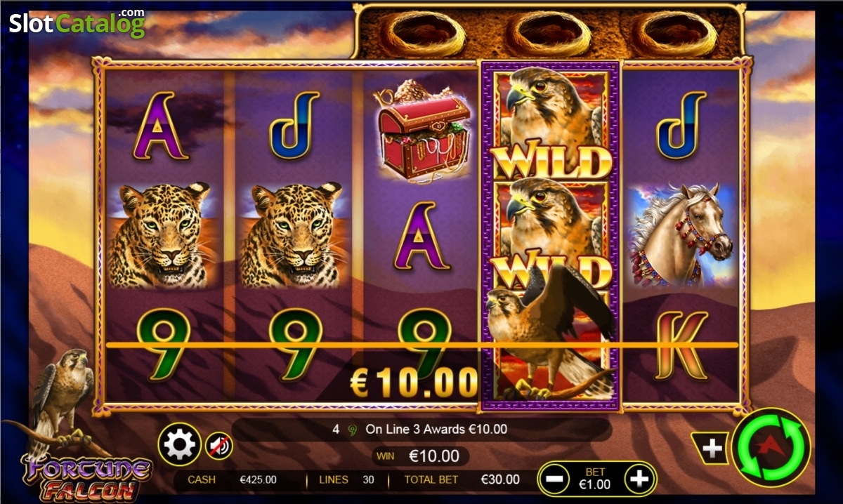Increase the bet with plus button
Screen dimensions: 843x504
coord(639,479)
